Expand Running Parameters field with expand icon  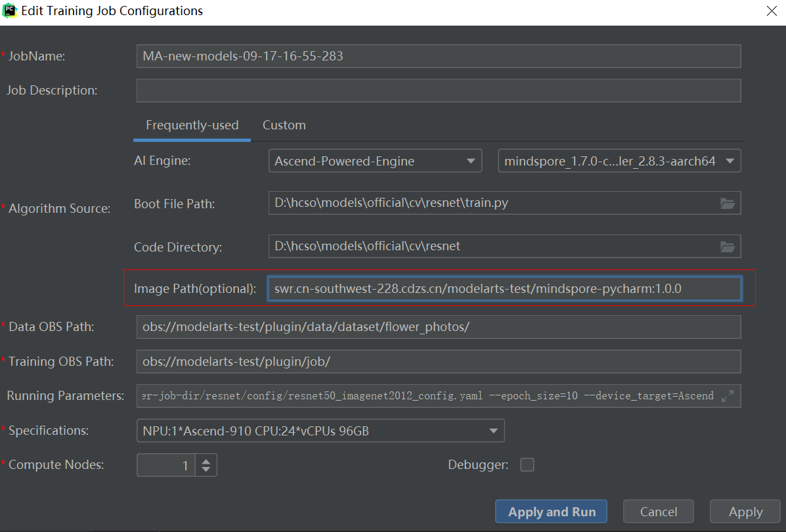pyautogui.click(x=728, y=396)
